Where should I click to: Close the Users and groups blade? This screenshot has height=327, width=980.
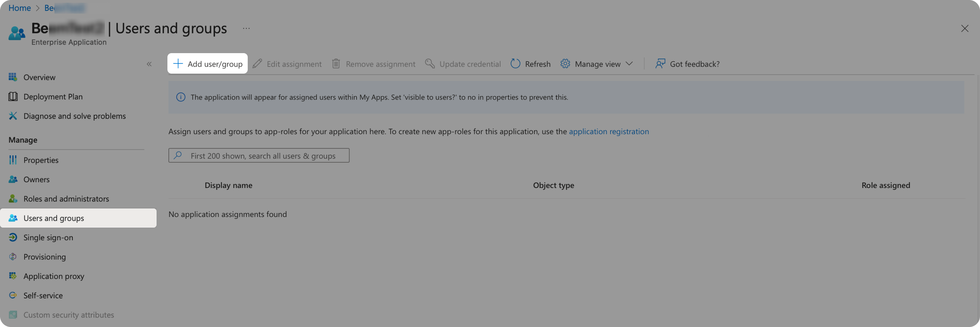click(965, 29)
